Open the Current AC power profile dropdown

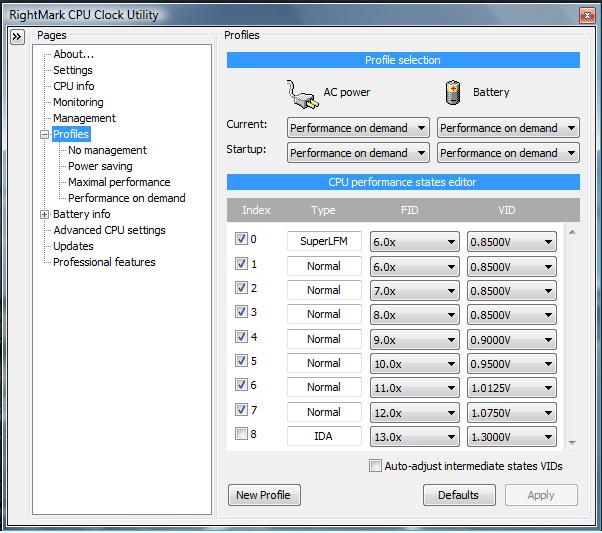click(358, 127)
